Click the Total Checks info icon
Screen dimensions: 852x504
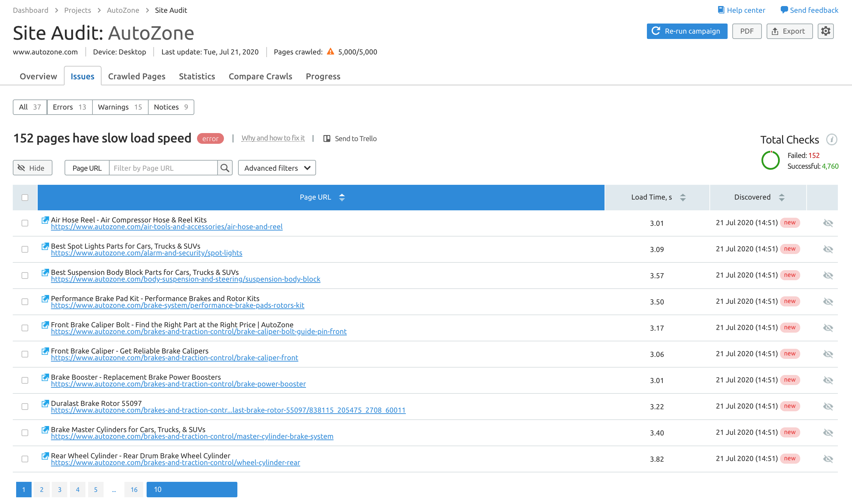pyautogui.click(x=831, y=139)
